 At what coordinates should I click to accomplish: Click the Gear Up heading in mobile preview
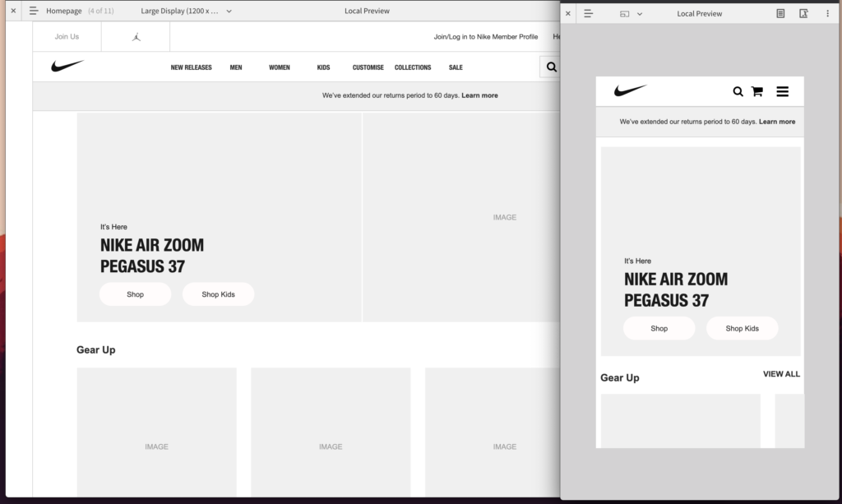tap(620, 378)
